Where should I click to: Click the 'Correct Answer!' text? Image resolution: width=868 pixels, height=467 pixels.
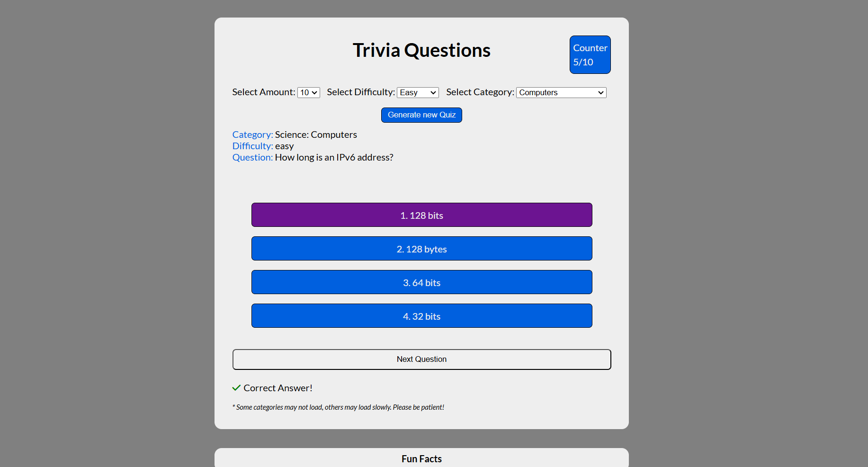coord(277,387)
